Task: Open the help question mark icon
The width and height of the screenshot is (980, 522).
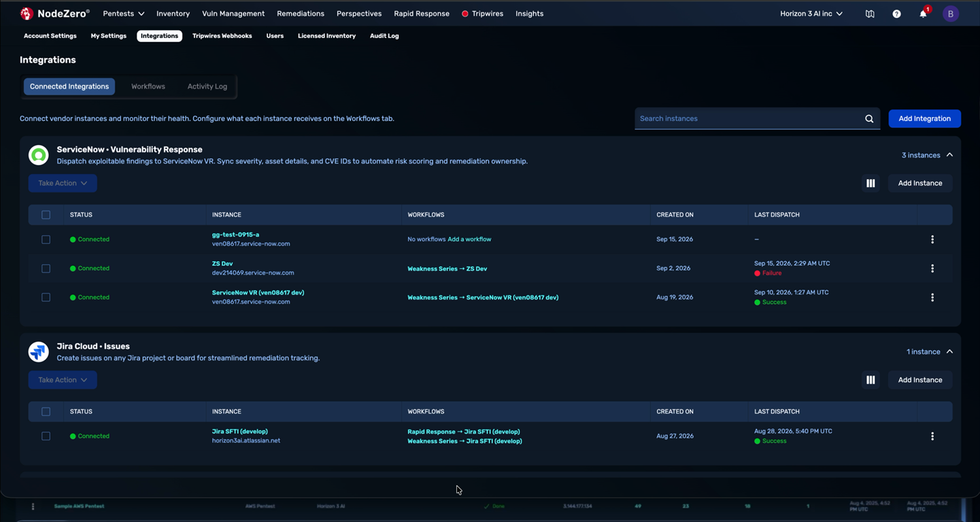Action: pyautogui.click(x=896, y=14)
